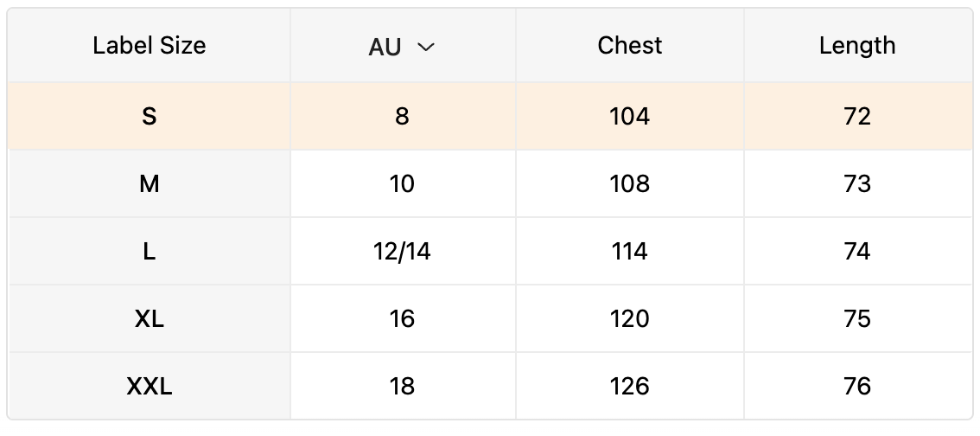Viewport: 980px width, 436px height.
Task: Click chest measurement 126
Action: point(629,386)
